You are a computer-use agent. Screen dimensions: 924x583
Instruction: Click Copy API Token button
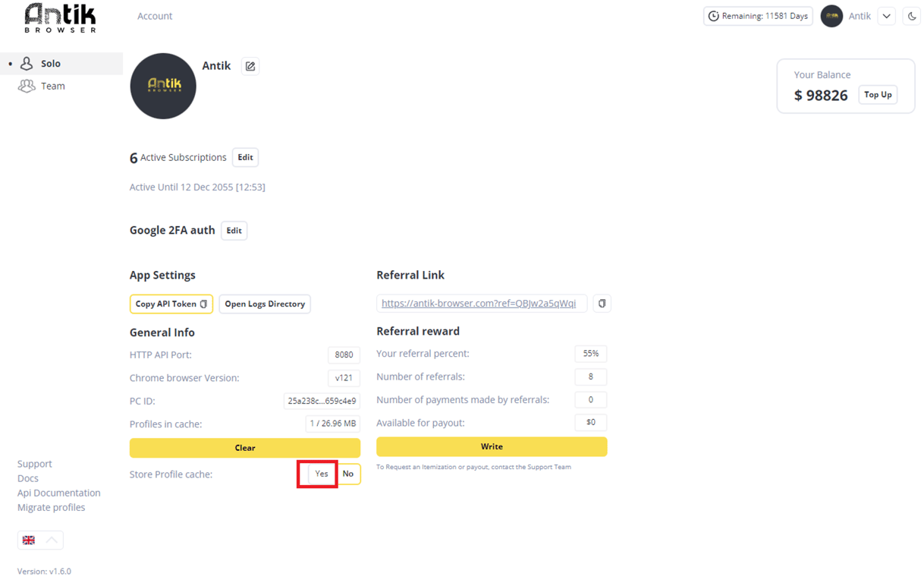171,304
